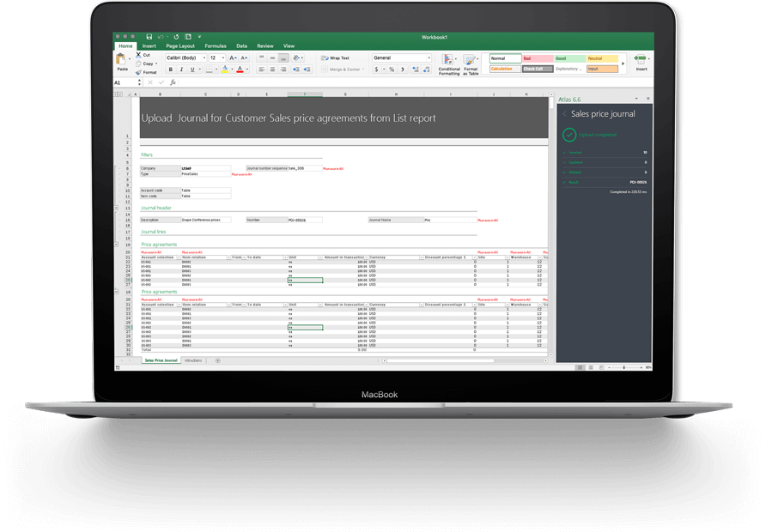Decrease font size with small A icon
The width and height of the screenshot is (766, 532).
coord(244,57)
